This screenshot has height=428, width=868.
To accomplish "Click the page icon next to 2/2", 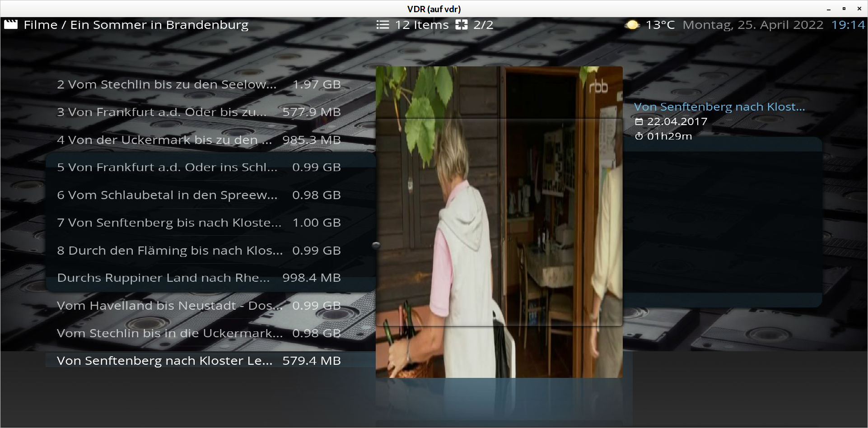I will coord(462,25).
